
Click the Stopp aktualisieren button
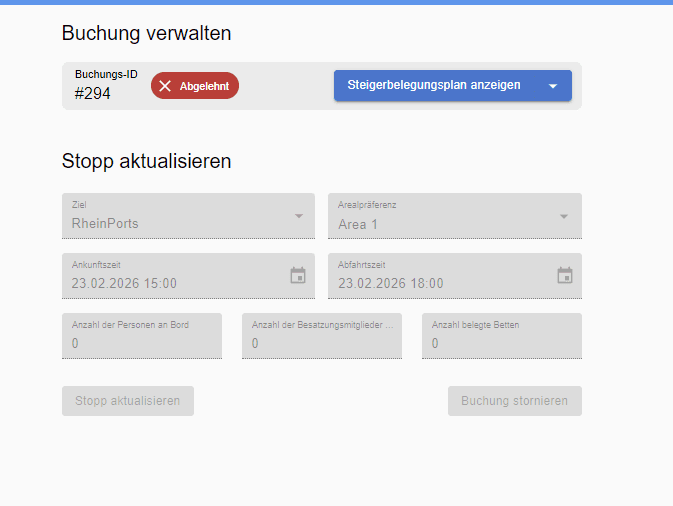point(128,401)
